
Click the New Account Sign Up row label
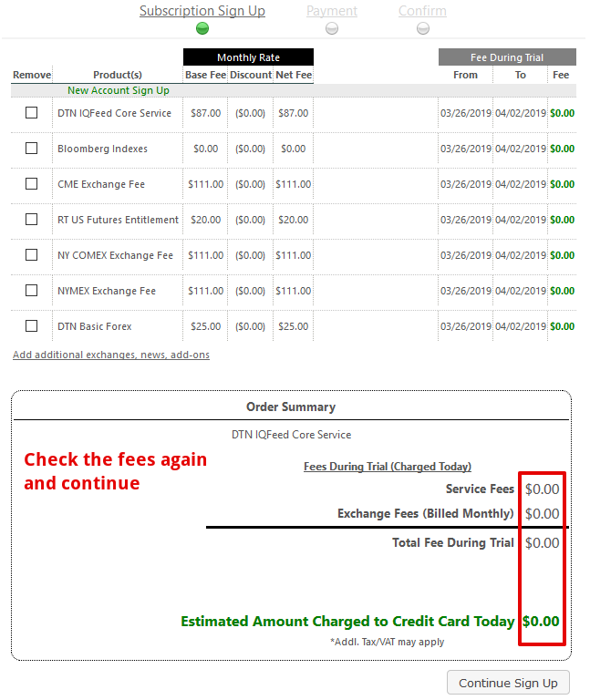(x=119, y=91)
